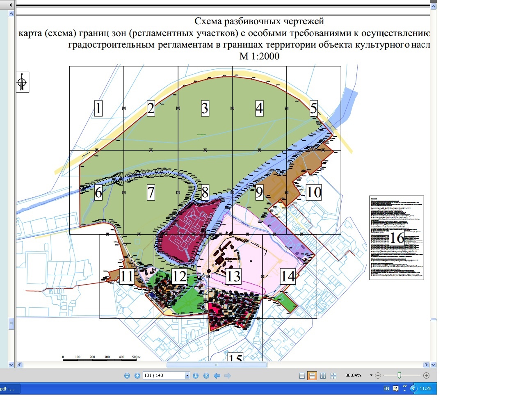Image resolution: width=525 pixels, height=420 pixels.
Task: Click the previous page up arrow
Action: click(137, 376)
